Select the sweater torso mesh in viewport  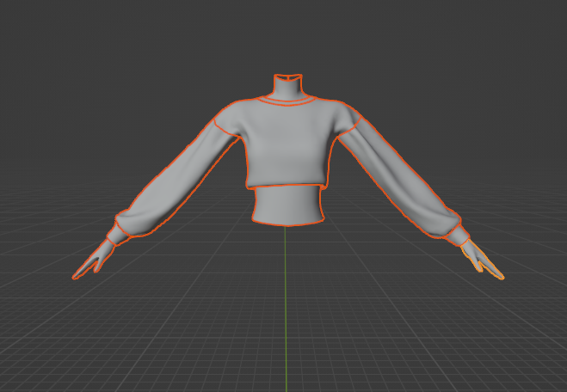287,144
